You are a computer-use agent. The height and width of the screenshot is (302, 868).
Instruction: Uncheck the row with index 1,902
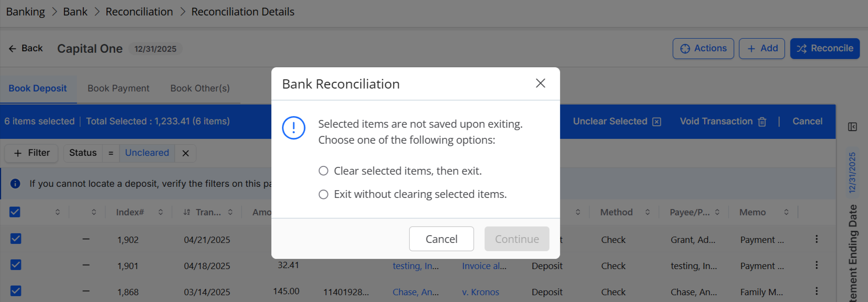[x=16, y=239]
